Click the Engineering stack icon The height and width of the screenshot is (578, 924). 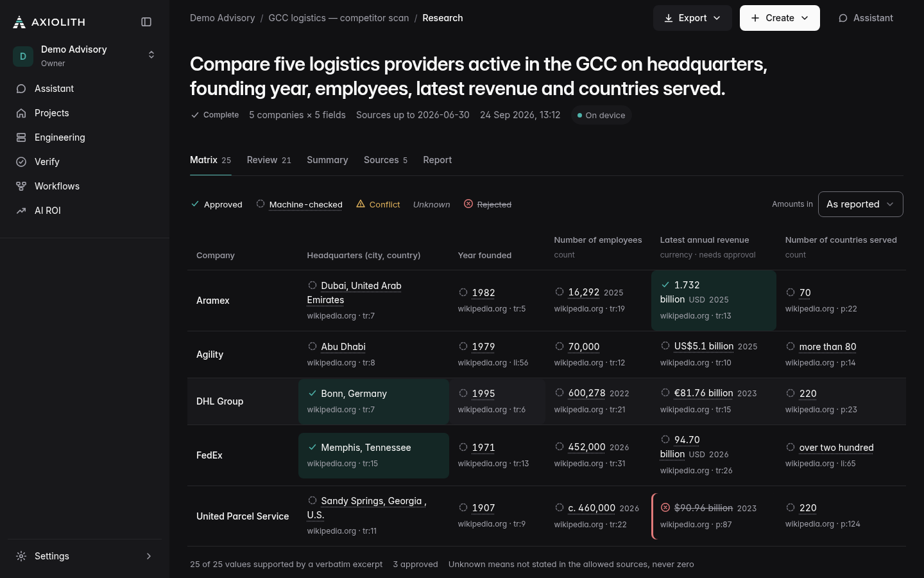click(x=21, y=137)
